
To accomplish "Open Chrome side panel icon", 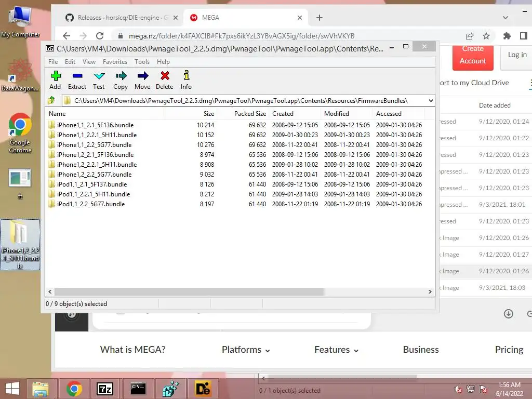I will 524,36.
